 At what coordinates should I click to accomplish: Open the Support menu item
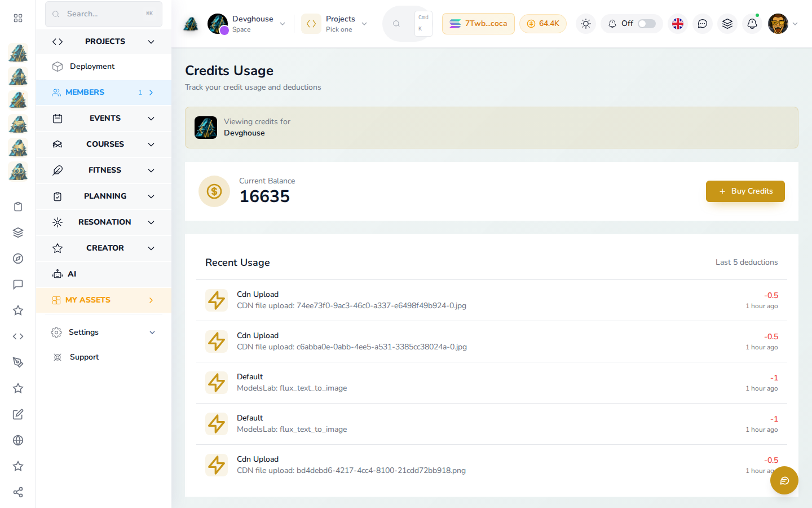[x=104, y=357]
